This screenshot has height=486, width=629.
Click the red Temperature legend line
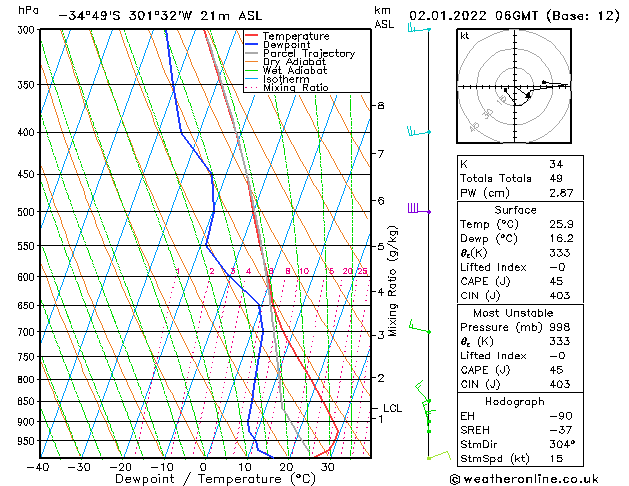[x=251, y=36]
